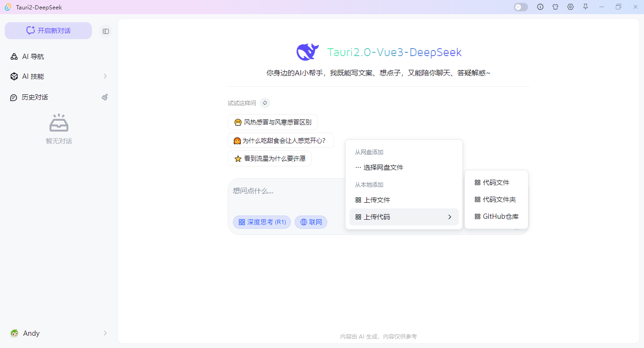This screenshot has width=644, height=348.
Task: Select the 上传代码 menu entry
Action: (404, 217)
